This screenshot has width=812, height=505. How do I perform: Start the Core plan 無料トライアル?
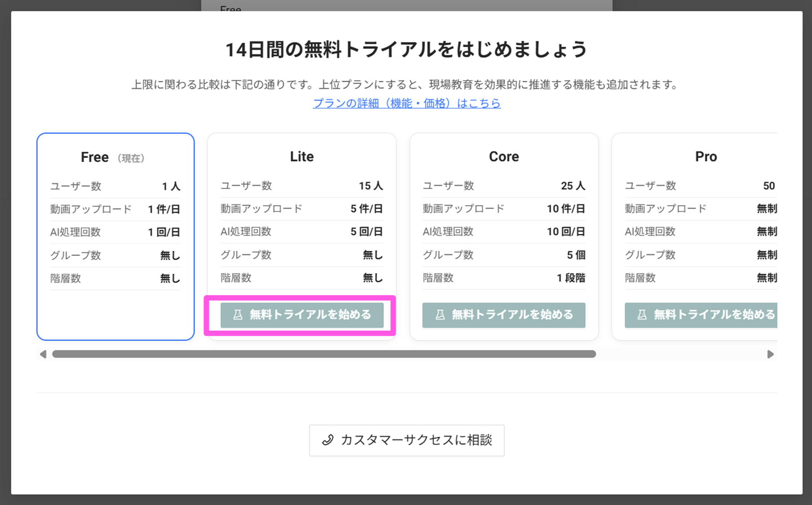point(503,315)
